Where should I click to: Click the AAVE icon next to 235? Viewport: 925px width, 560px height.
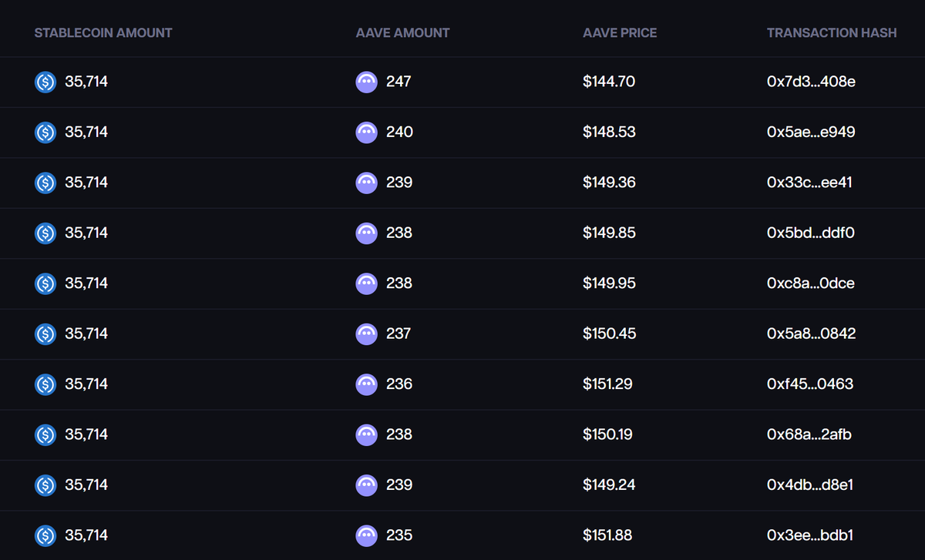366,535
